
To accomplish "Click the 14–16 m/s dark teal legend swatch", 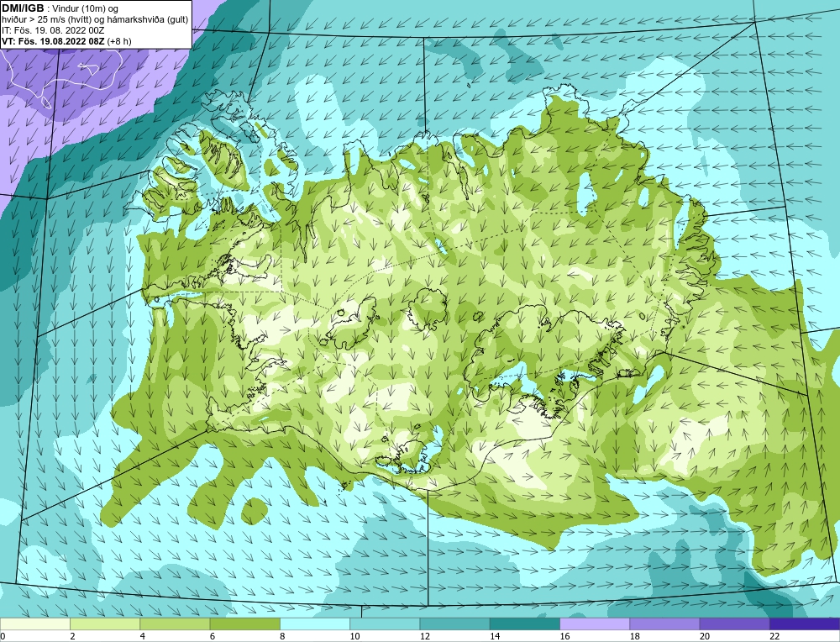I will (x=524, y=624).
